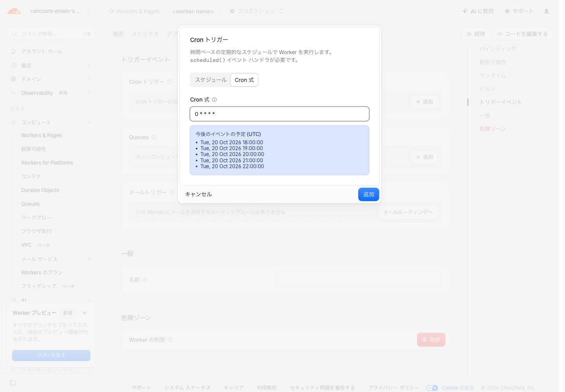Open Durable Objects in the sidebar
The height and width of the screenshot is (392, 565).
pos(40,190)
